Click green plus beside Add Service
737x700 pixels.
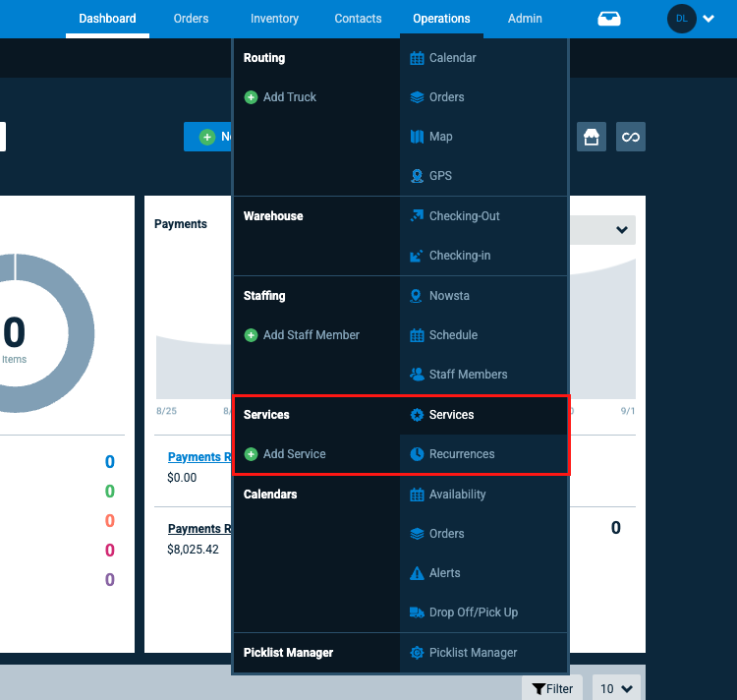(251, 454)
